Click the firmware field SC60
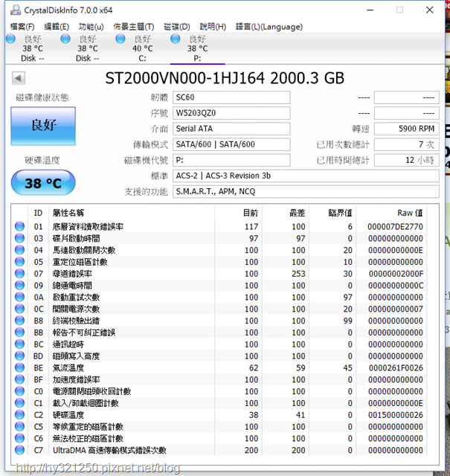450x476 pixels. 231,97
